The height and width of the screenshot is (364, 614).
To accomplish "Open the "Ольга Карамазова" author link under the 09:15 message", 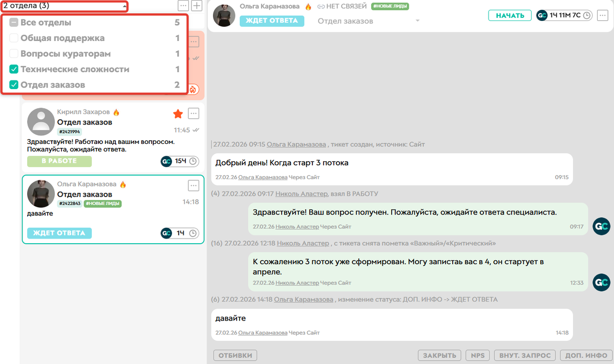I will (263, 177).
